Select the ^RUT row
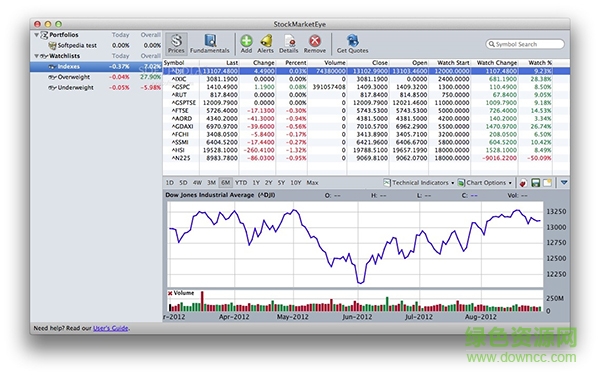Viewport: 600px width, 376px height. [366, 95]
